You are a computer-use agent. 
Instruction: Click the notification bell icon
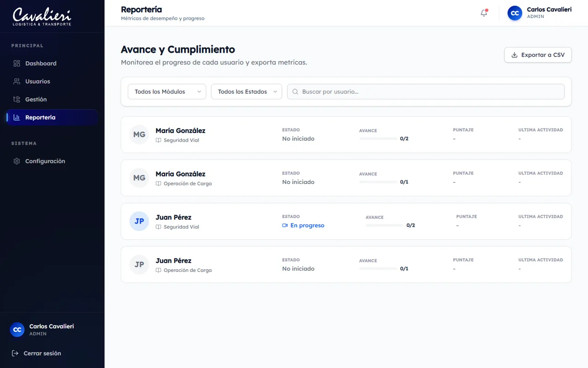click(484, 13)
